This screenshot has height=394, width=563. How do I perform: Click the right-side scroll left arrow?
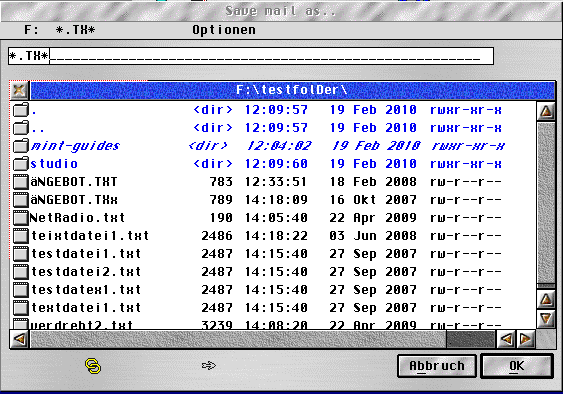[506, 339]
